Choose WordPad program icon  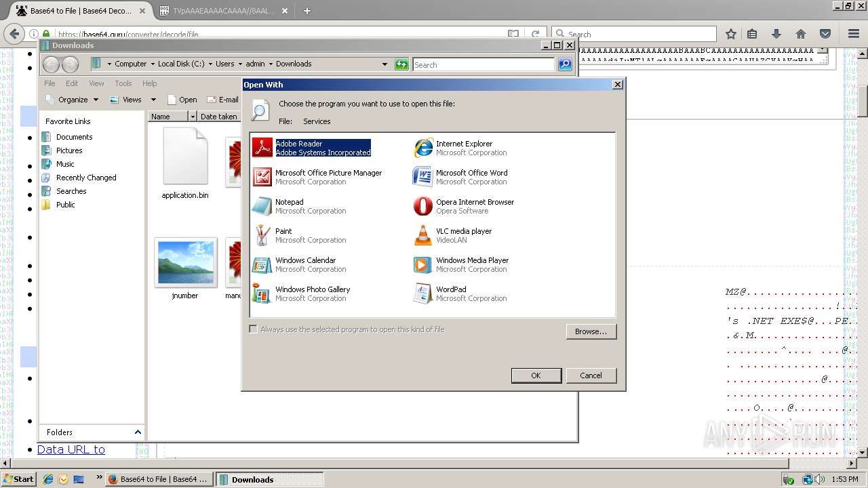point(423,293)
